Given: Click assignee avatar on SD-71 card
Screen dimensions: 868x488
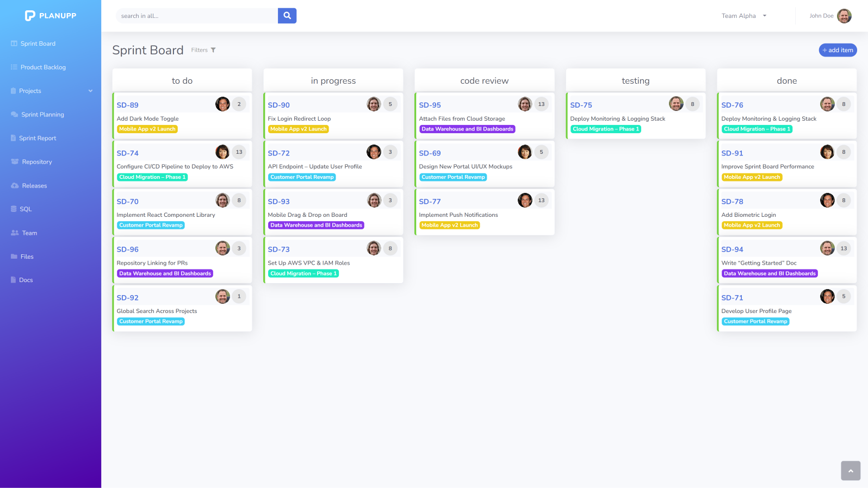Looking at the screenshot, I should click(827, 296).
